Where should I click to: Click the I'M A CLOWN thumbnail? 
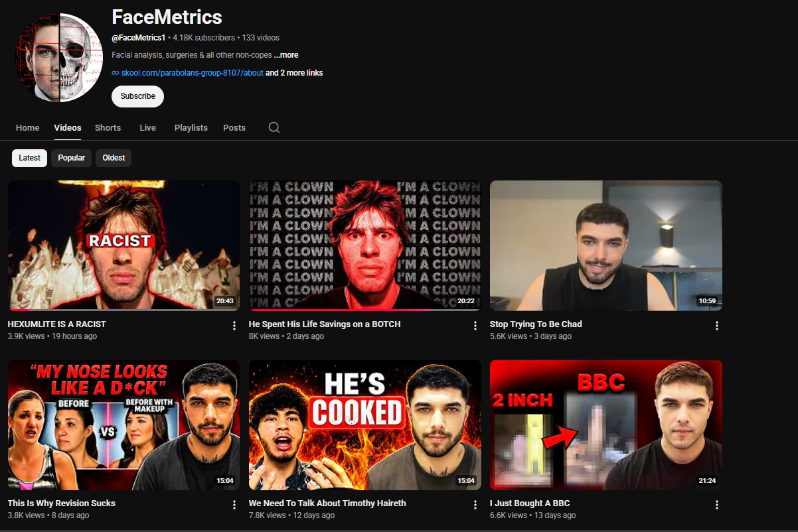click(365, 245)
